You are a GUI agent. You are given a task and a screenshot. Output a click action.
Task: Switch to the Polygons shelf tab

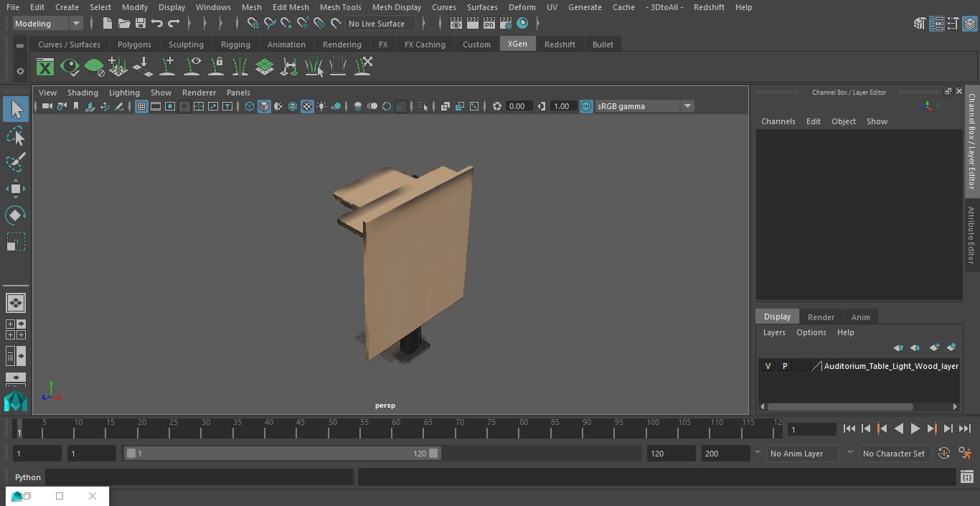pos(134,44)
